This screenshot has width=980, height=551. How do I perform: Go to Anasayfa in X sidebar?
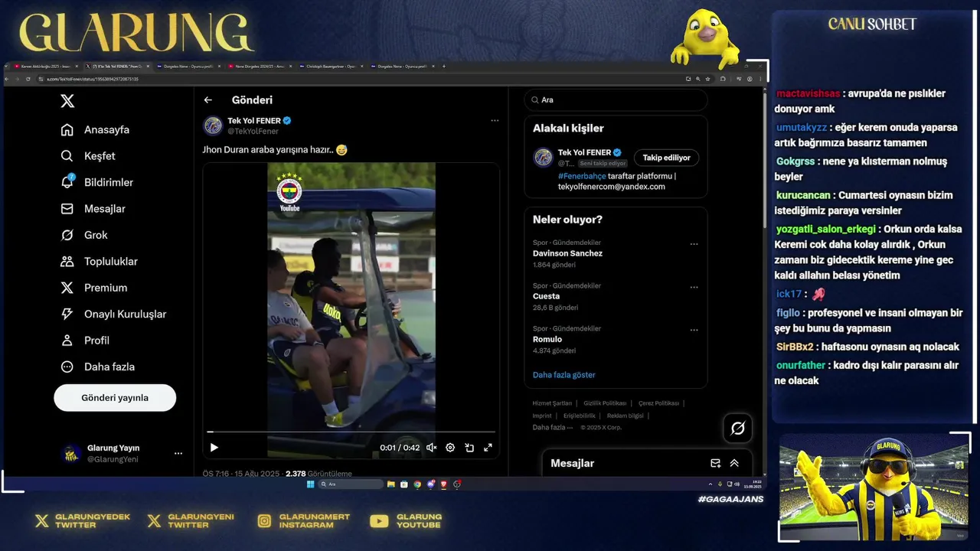pyautogui.click(x=95, y=129)
